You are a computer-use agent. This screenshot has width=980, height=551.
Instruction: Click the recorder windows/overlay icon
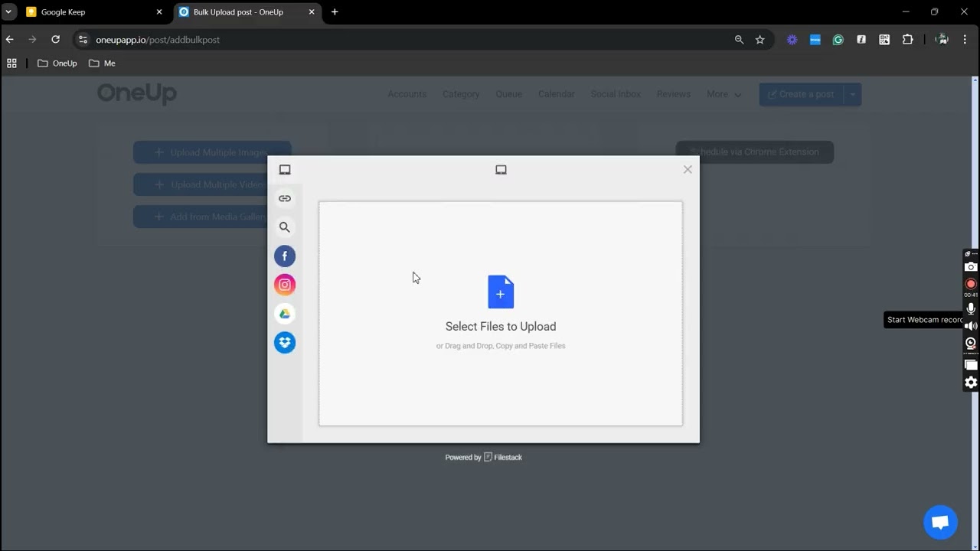coord(971,365)
